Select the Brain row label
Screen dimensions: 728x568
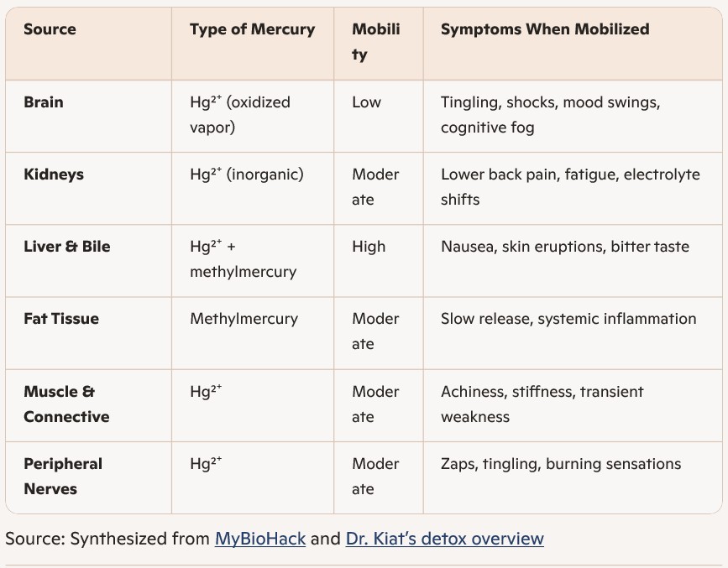click(44, 102)
